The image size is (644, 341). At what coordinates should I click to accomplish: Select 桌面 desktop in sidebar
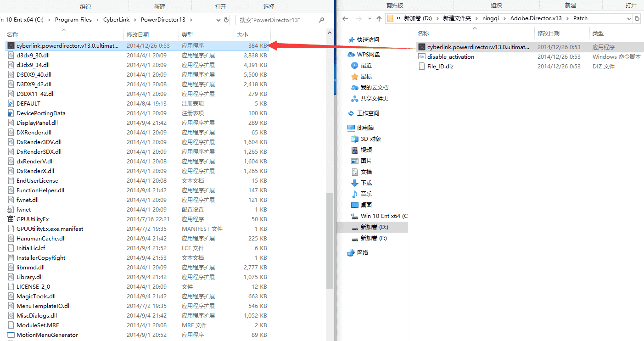[366, 205]
